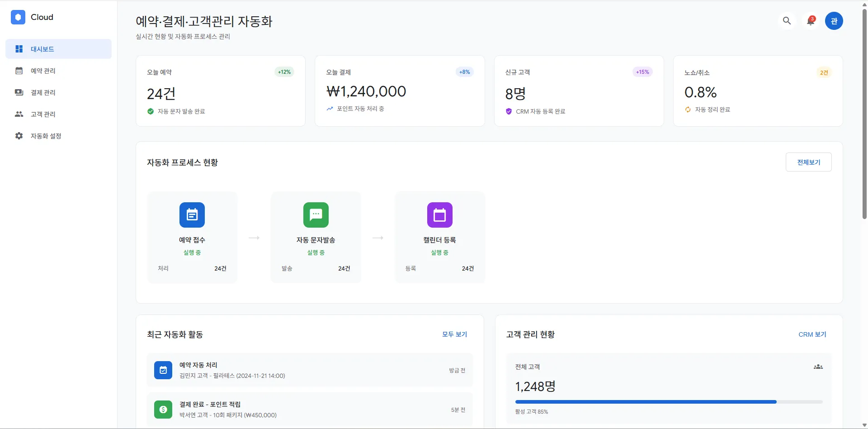Image resolution: width=868 pixels, height=429 pixels.
Task: Click the 등록 24건 count row
Action: 440,268
